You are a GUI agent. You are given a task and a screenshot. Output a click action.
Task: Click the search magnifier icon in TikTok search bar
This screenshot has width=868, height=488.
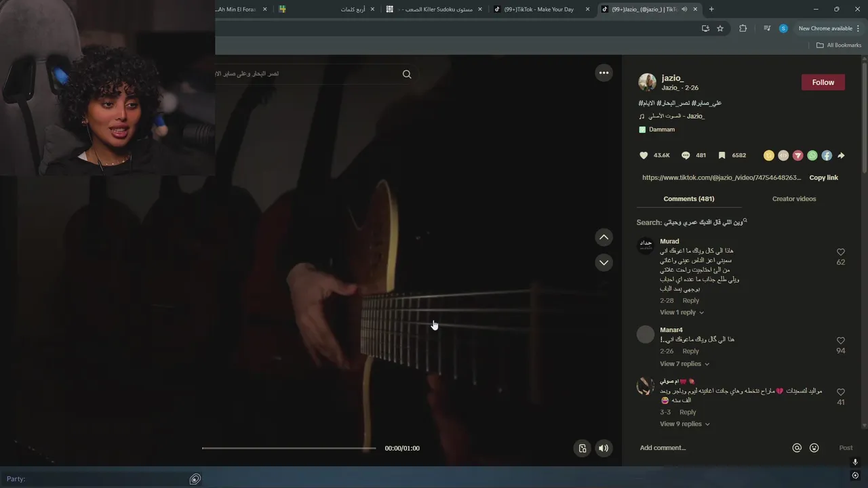[407, 74]
